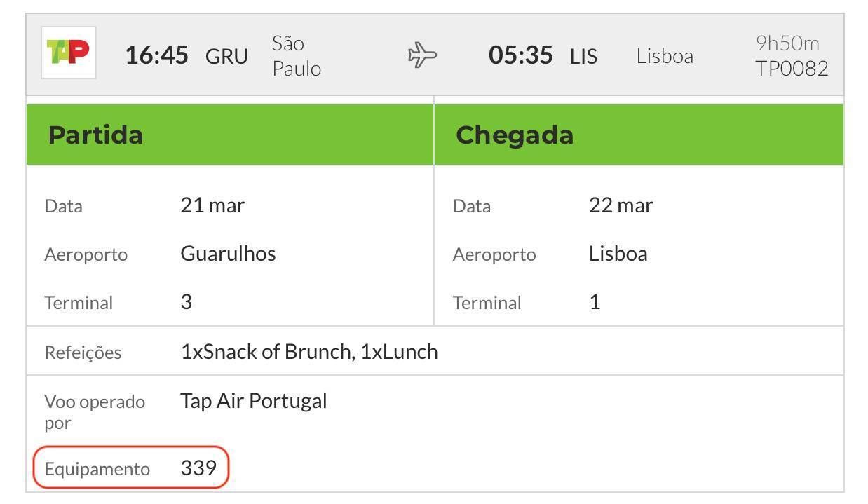Image resolution: width=868 pixels, height=504 pixels.
Task: Click the airplane icon between airports
Action: (x=423, y=55)
